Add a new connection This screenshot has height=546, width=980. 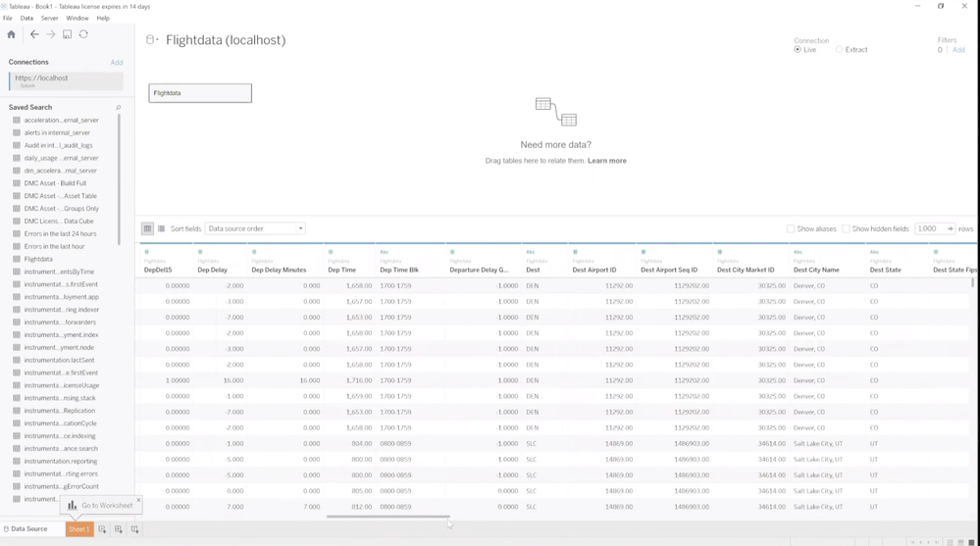tap(117, 63)
